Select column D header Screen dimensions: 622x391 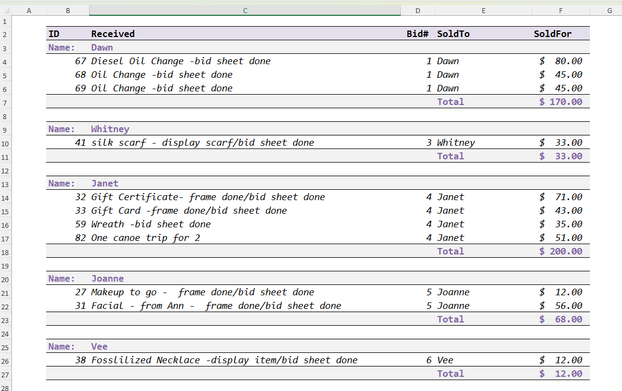(418, 11)
